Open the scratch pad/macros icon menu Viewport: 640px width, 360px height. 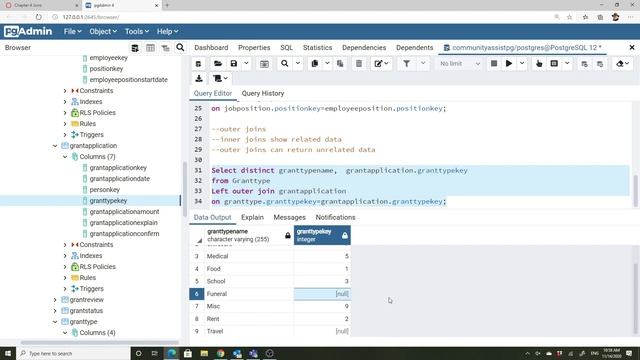coord(220,78)
